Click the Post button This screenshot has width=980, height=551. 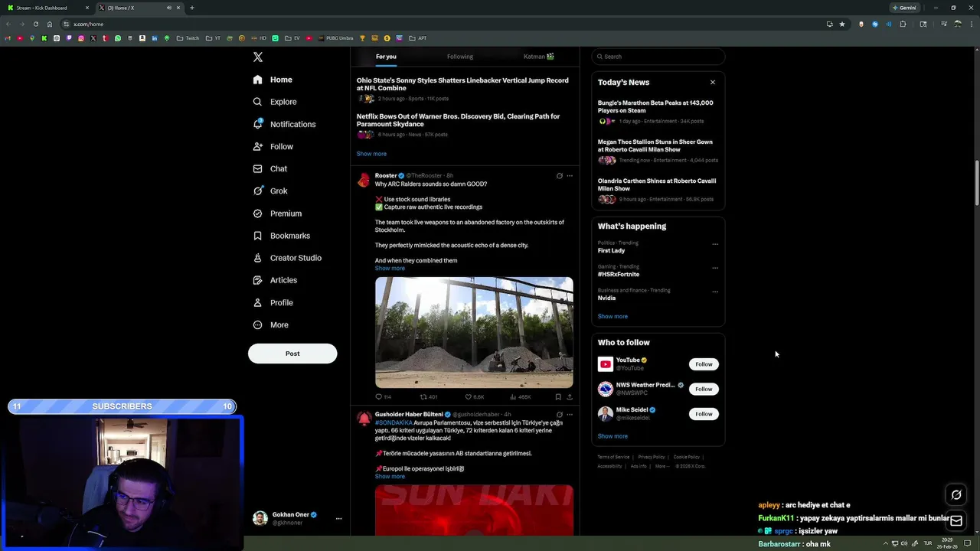click(292, 354)
